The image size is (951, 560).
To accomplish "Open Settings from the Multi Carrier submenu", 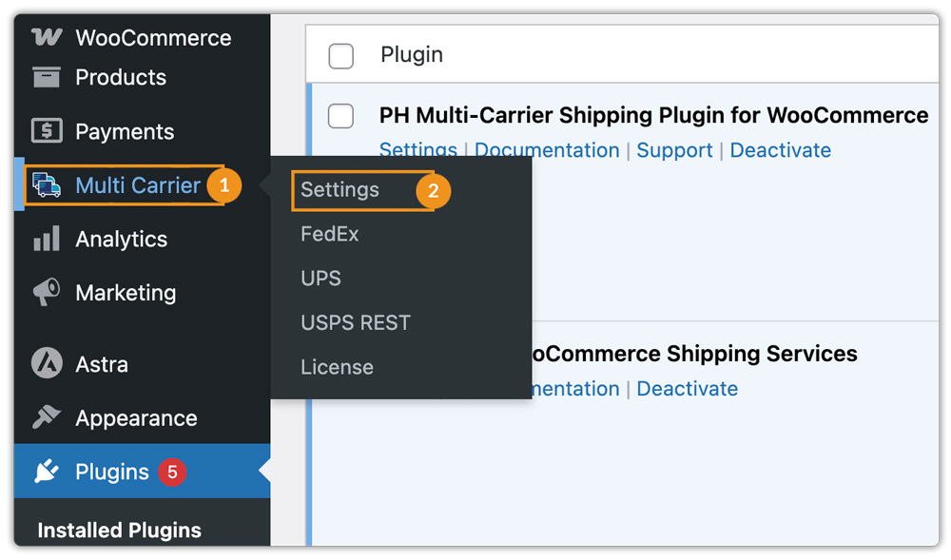I will 339,190.
